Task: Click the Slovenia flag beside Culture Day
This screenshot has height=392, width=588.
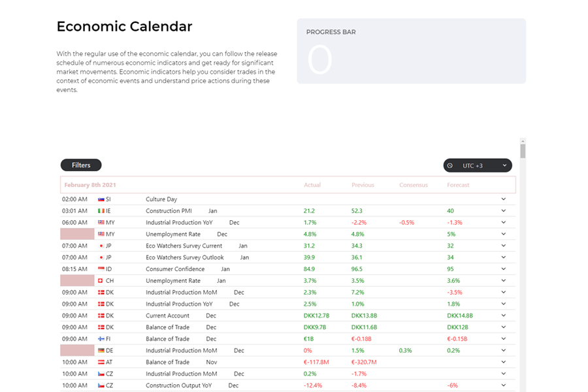Action: click(x=101, y=199)
